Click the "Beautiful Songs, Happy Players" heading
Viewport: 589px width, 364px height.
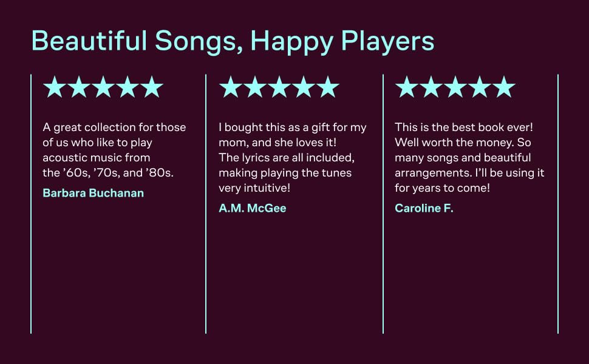coord(233,41)
